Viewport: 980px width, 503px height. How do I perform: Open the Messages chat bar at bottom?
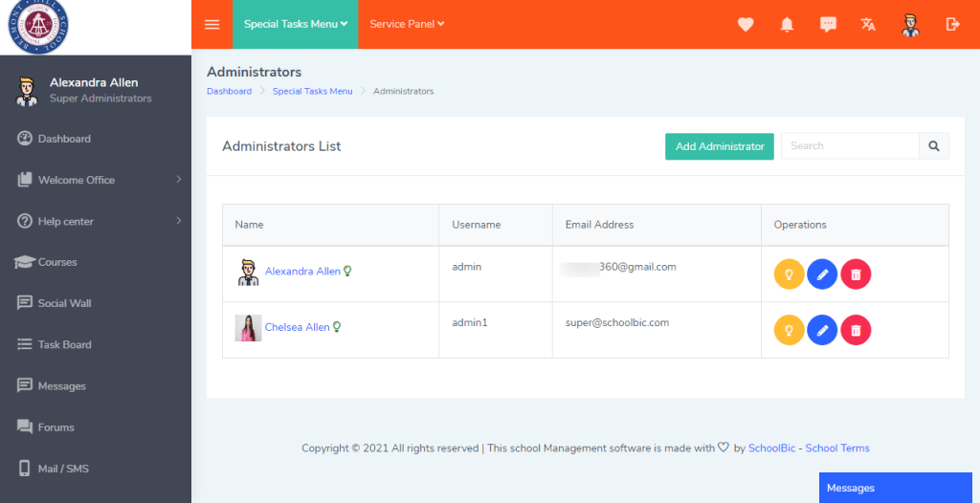pos(896,488)
